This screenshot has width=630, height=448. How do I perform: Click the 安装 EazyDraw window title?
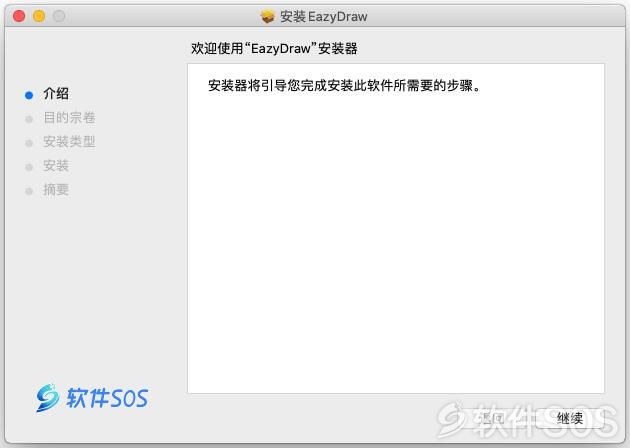[x=324, y=16]
